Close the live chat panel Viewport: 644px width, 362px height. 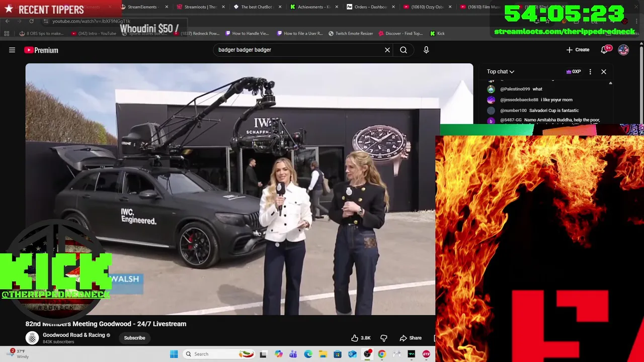[604, 71]
